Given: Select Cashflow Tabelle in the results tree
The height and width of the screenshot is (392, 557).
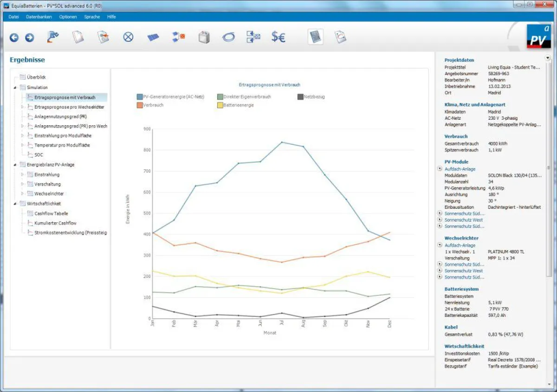Looking at the screenshot, I should point(51,213).
